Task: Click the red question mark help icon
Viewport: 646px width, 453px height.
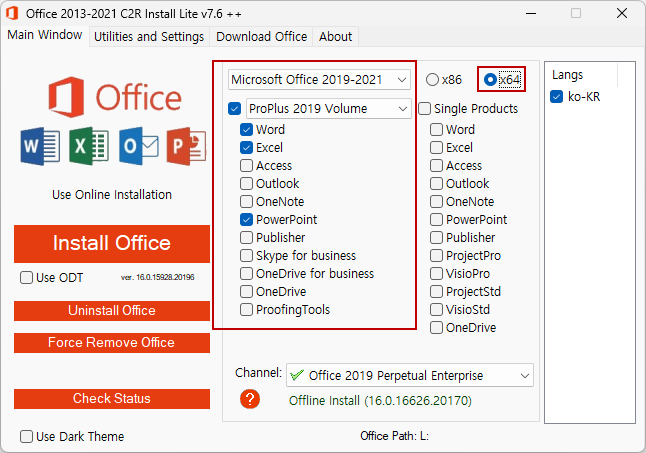Action: pyautogui.click(x=250, y=399)
